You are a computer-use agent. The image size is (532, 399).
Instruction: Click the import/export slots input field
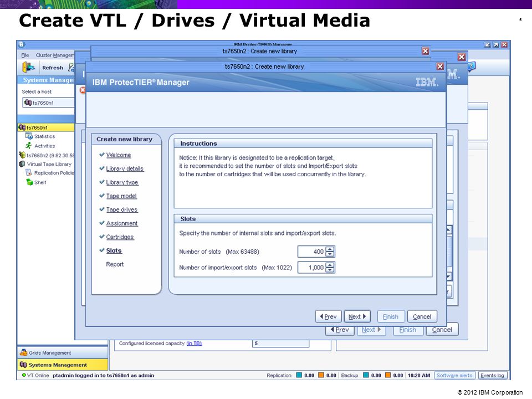(x=311, y=267)
